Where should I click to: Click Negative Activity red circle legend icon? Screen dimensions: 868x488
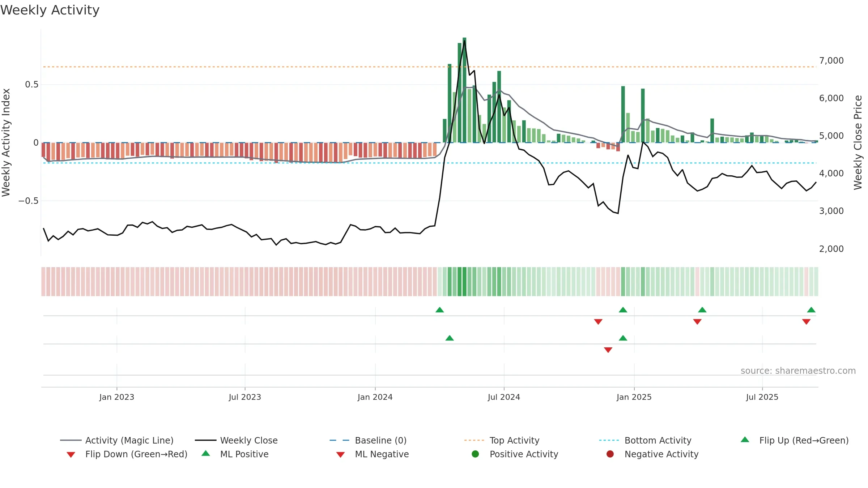tap(610, 454)
